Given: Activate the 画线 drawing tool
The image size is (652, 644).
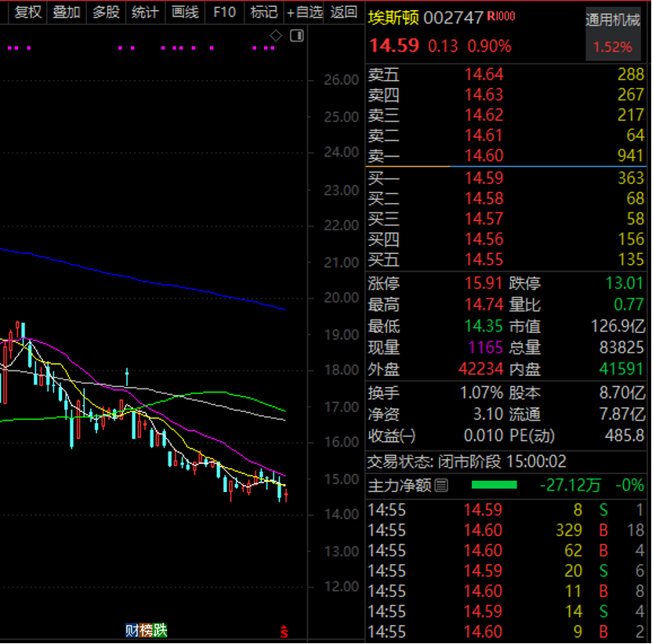Looking at the screenshot, I should click(x=185, y=12).
